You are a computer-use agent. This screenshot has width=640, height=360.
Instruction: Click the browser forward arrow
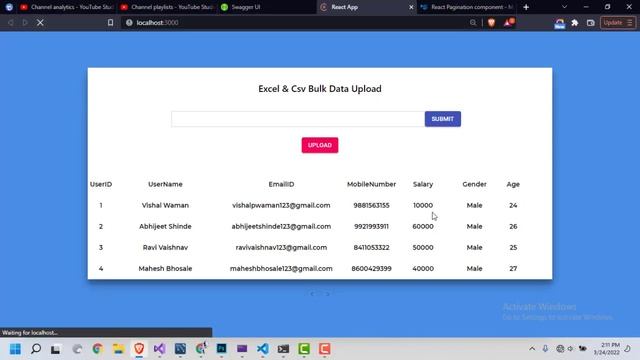pos(25,23)
